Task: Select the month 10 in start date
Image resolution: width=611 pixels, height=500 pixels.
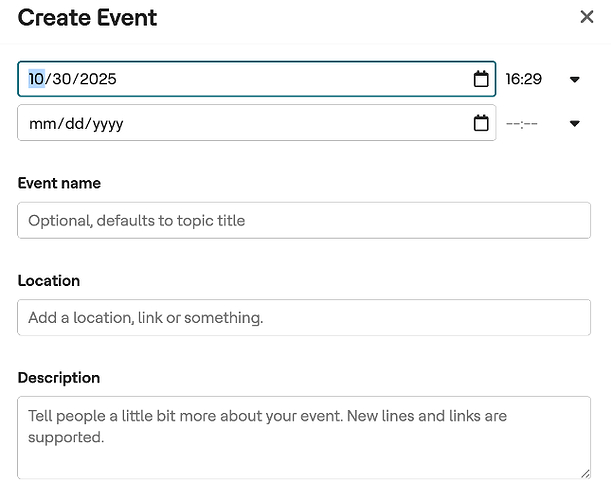Action: pyautogui.click(x=36, y=79)
